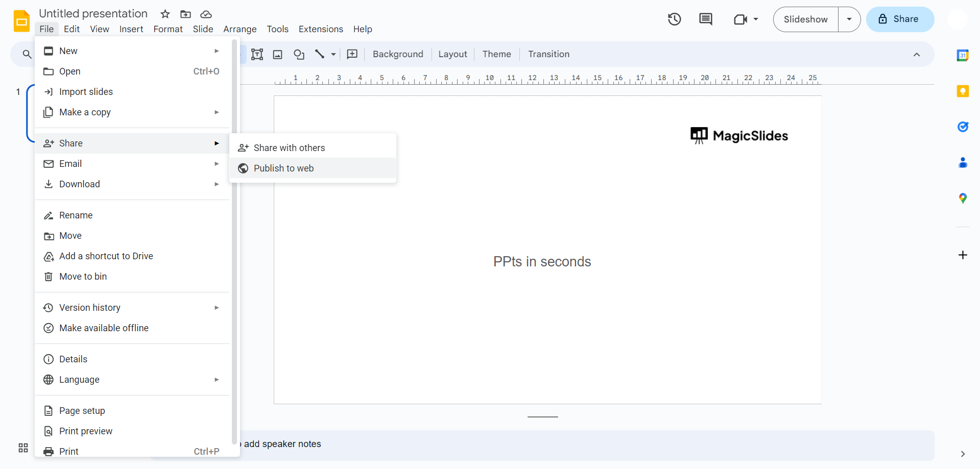Select Print preview
Viewport: 980px width, 469px height.
coord(133,431)
